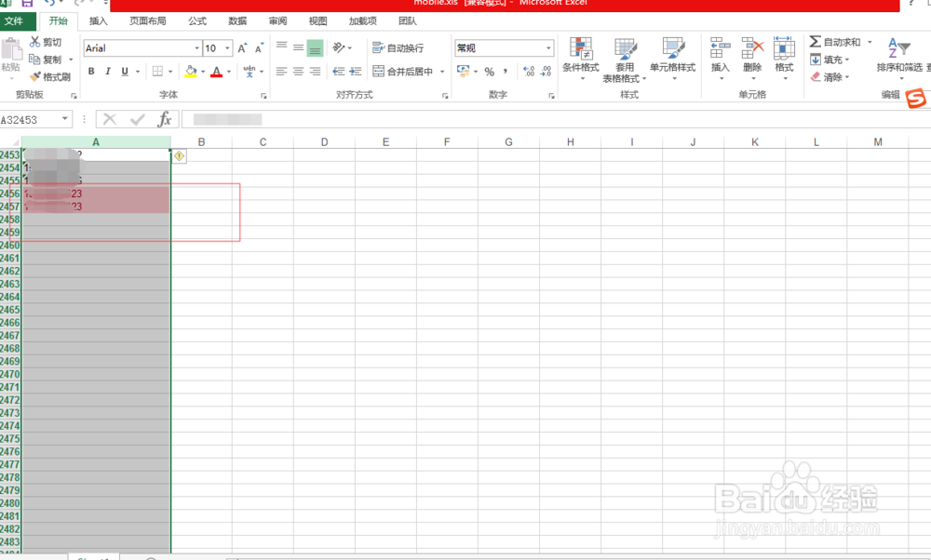Switch to Formulas (公式) tab
This screenshot has width=931, height=560.
tap(197, 21)
